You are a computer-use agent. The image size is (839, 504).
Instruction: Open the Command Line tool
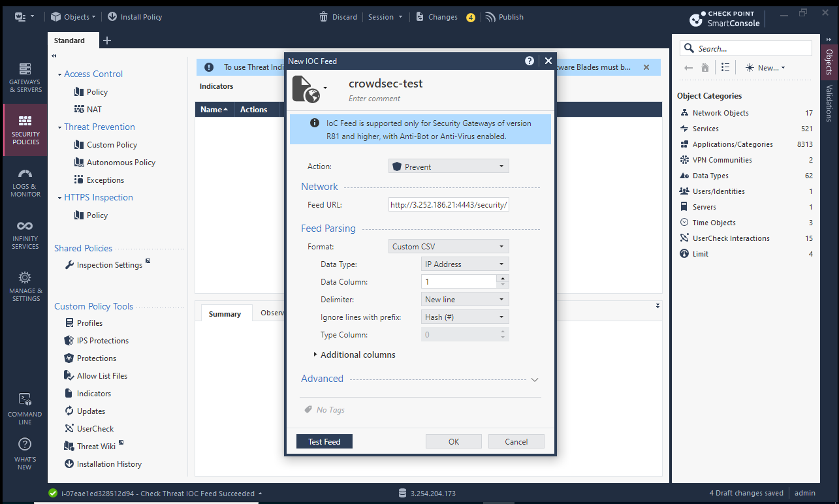(25, 409)
